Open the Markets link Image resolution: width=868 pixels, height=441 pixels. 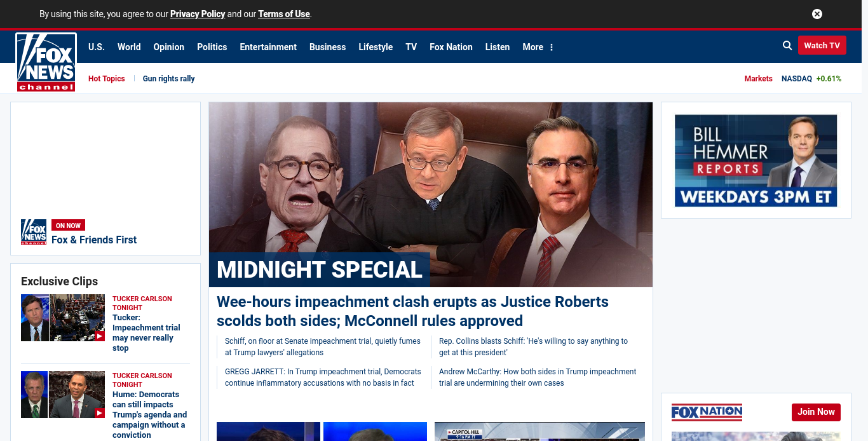pos(758,79)
